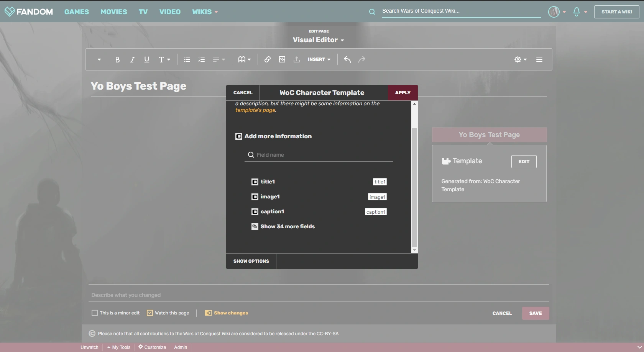Click the Template puzzle piece icon
Screen dimensions: 644x352
click(446, 161)
